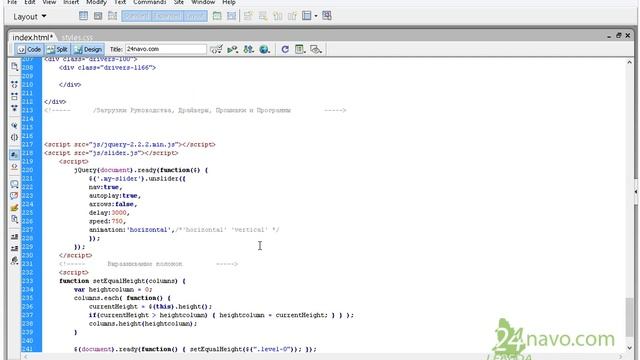640x360 pixels.
Task: Click the Title input field with 24navo.com
Action: point(166,49)
